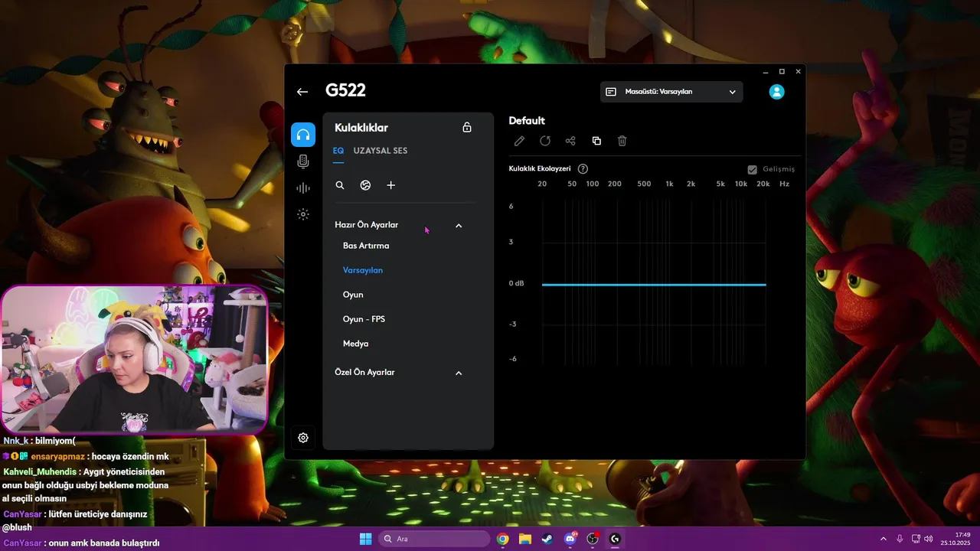Go back with the arrow next to G522
The height and width of the screenshot is (551, 980).
click(302, 92)
